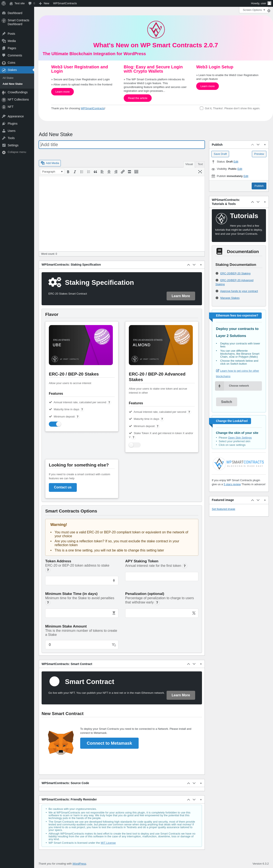Click the insert link icon

122,172
